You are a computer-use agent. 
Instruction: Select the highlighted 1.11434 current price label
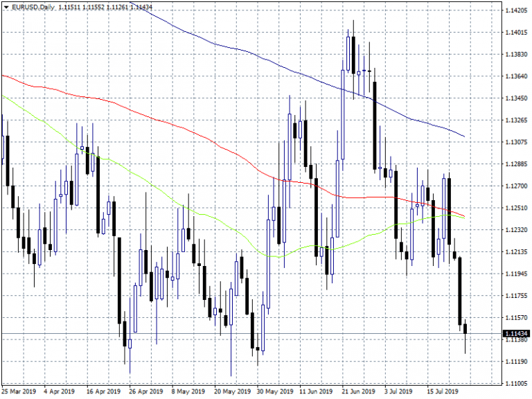[515, 334]
